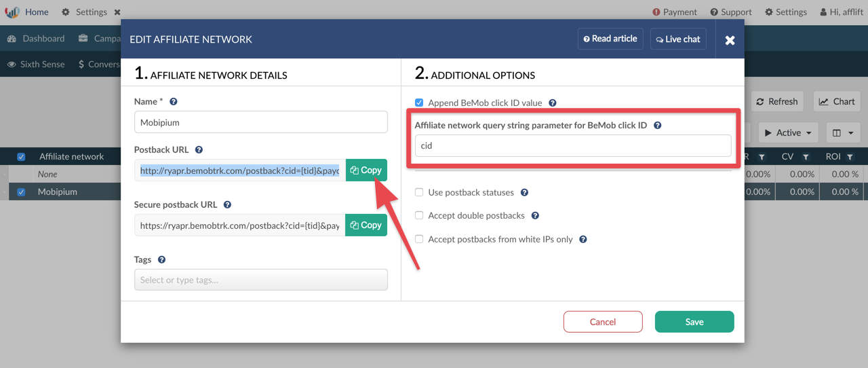Open the Active status dropdown
The height and width of the screenshot is (368, 868).
coord(788,132)
